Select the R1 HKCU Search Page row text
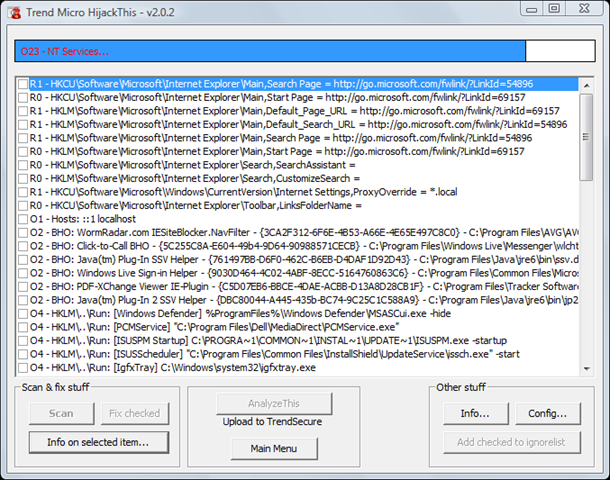The height and width of the screenshot is (480, 610). point(281,84)
